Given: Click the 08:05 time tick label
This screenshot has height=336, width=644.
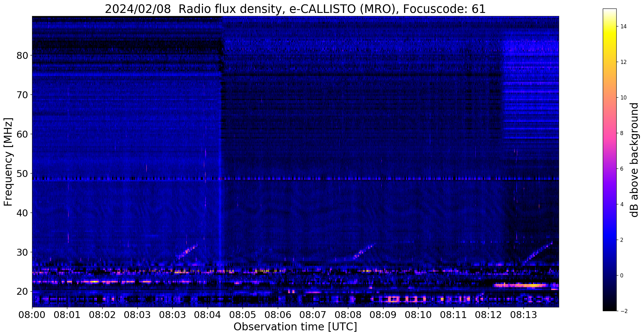Looking at the screenshot, I should [x=243, y=315].
